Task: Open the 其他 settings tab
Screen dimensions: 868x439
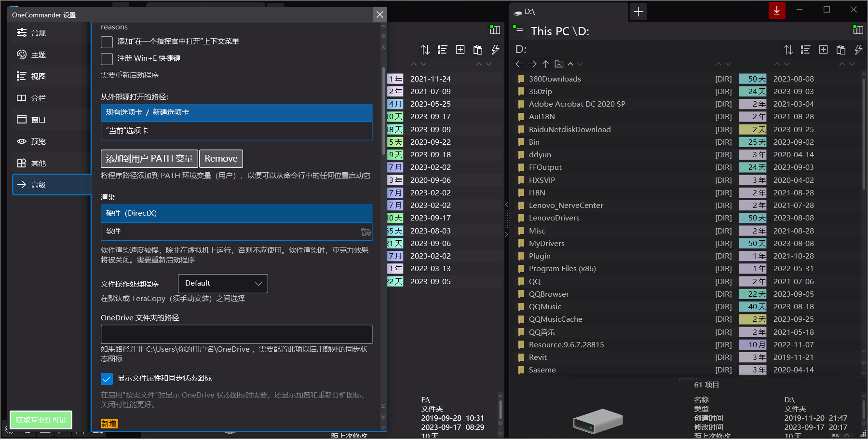Action: click(52, 163)
